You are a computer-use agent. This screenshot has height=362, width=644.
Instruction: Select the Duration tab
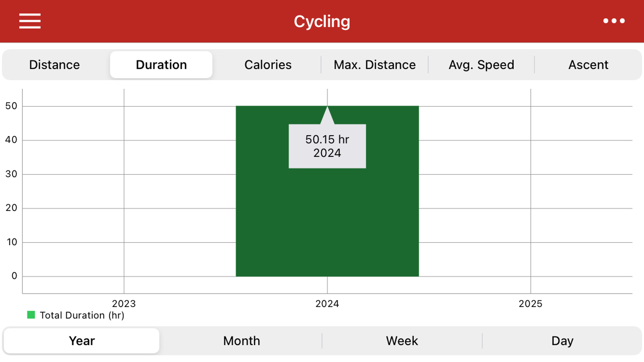[x=161, y=65]
